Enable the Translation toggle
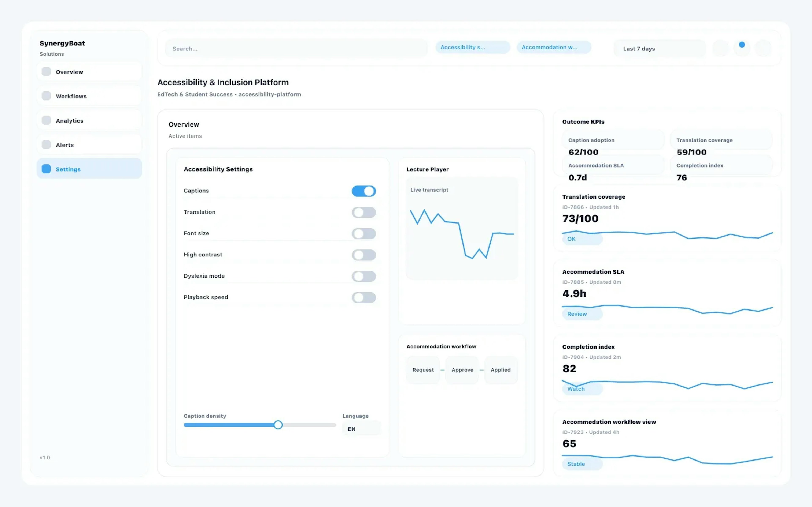Screen dimensions: 812x507 coord(364,212)
